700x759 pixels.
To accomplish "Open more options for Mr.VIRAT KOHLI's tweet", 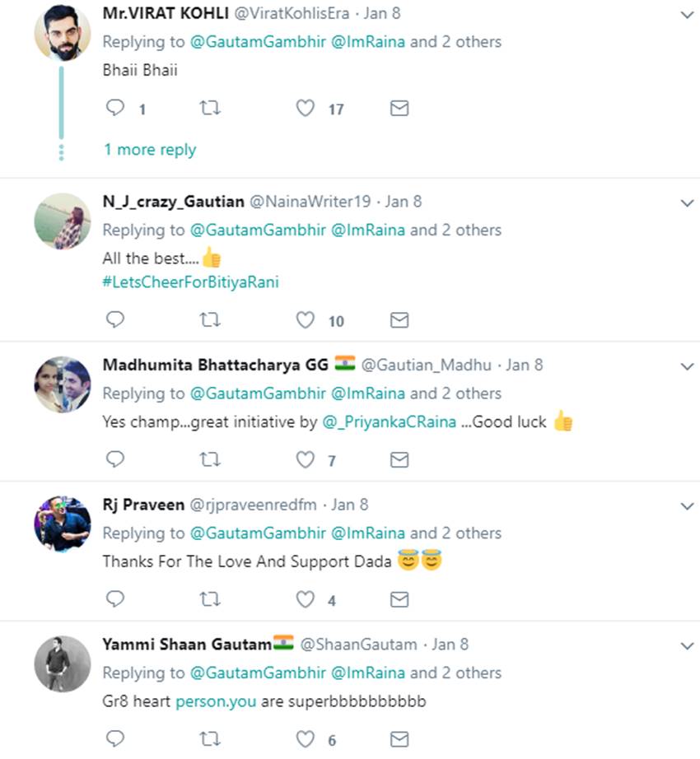I will [687, 15].
